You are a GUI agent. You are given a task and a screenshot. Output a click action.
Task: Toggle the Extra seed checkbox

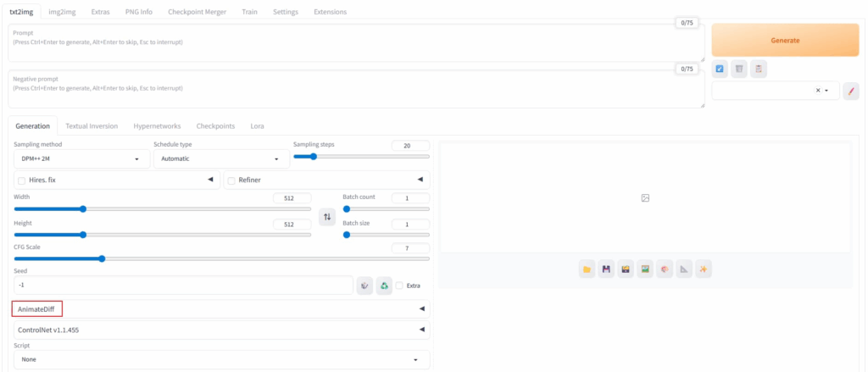coord(400,286)
